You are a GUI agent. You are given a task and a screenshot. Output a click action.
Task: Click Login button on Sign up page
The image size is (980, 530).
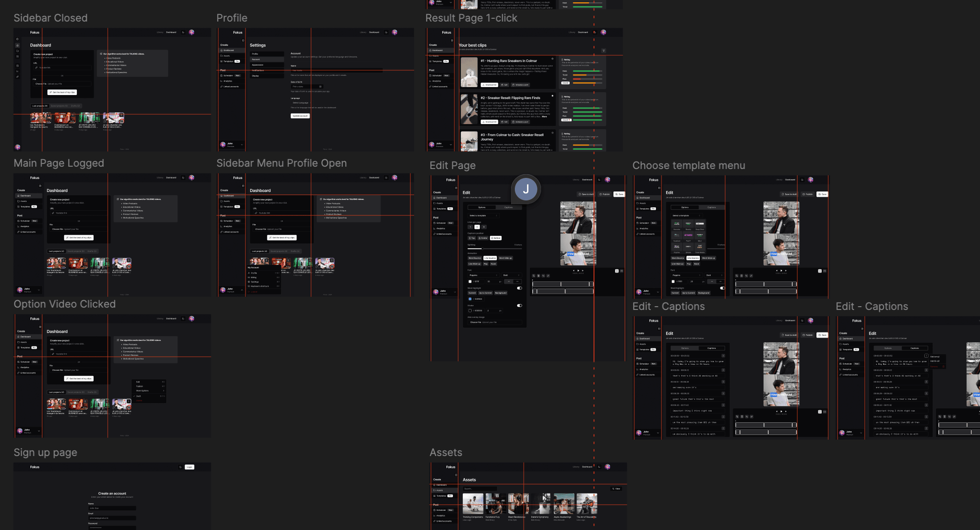pyautogui.click(x=189, y=467)
